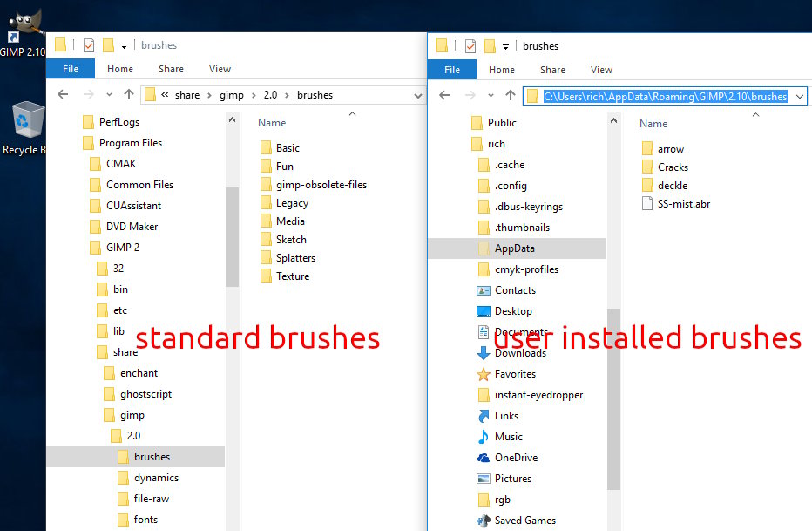
Task: Select Program Files in left tree
Action: click(x=122, y=143)
